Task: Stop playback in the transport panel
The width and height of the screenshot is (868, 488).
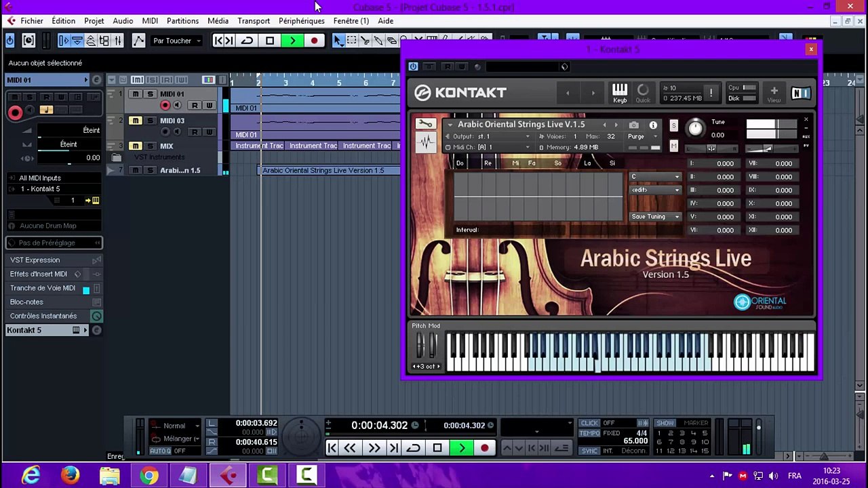Action: click(x=437, y=448)
